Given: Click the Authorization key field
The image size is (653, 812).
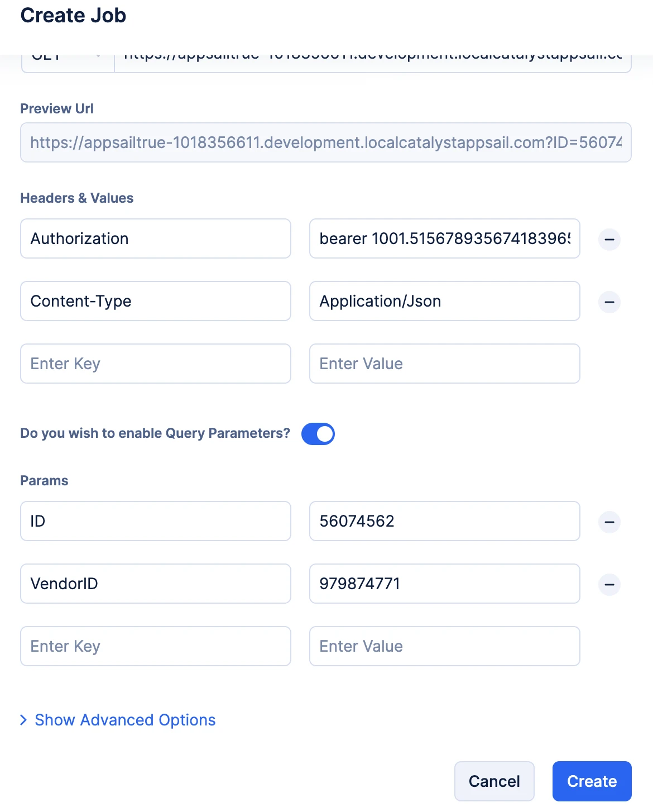Looking at the screenshot, I should coord(155,238).
